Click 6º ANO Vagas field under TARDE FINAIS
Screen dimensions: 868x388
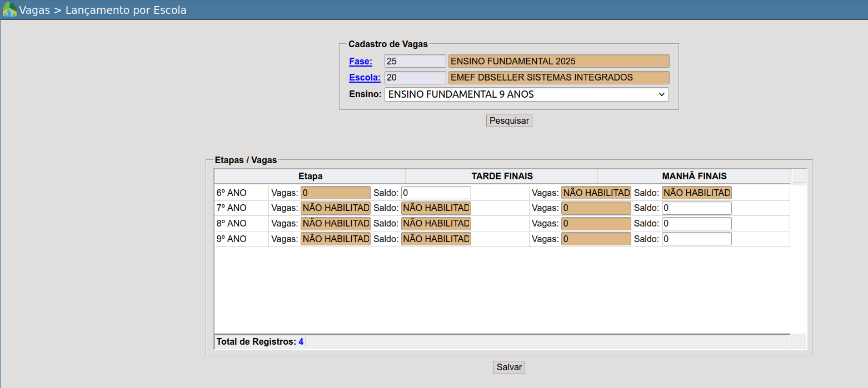tap(335, 193)
